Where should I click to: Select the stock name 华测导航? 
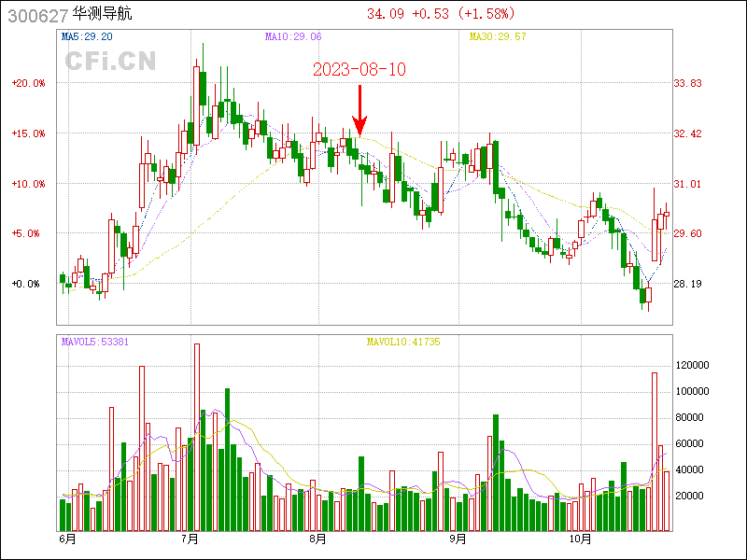point(102,13)
